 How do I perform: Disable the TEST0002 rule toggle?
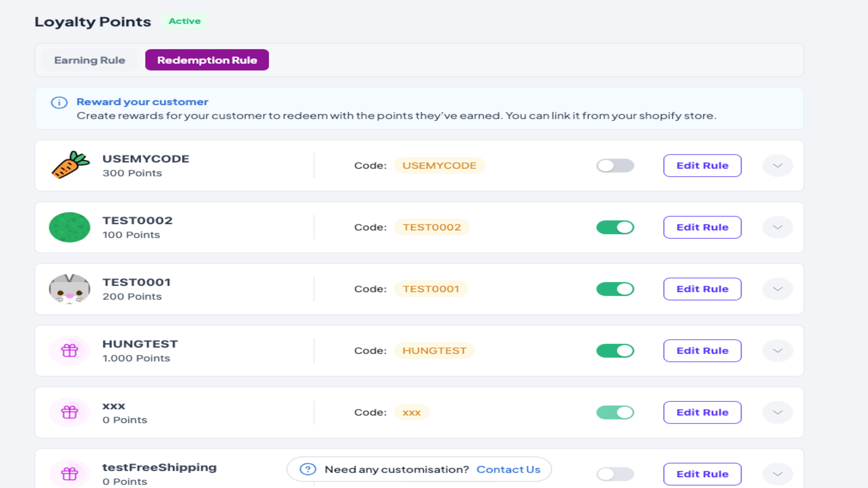point(615,227)
